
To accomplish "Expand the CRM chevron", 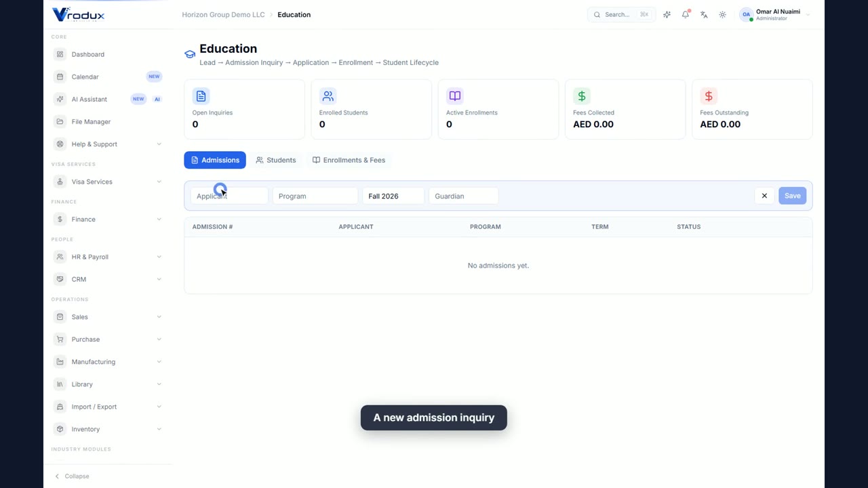I will 159,279.
